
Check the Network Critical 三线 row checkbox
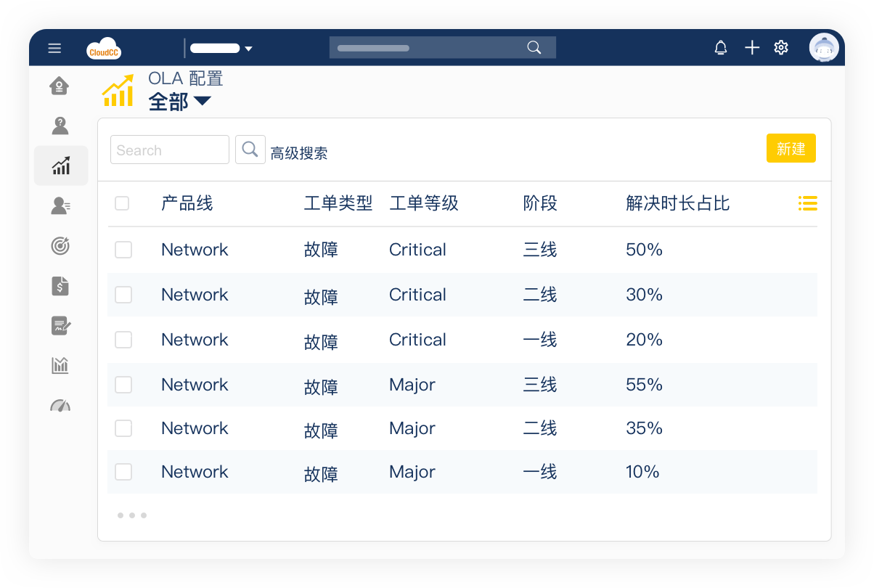(x=123, y=250)
